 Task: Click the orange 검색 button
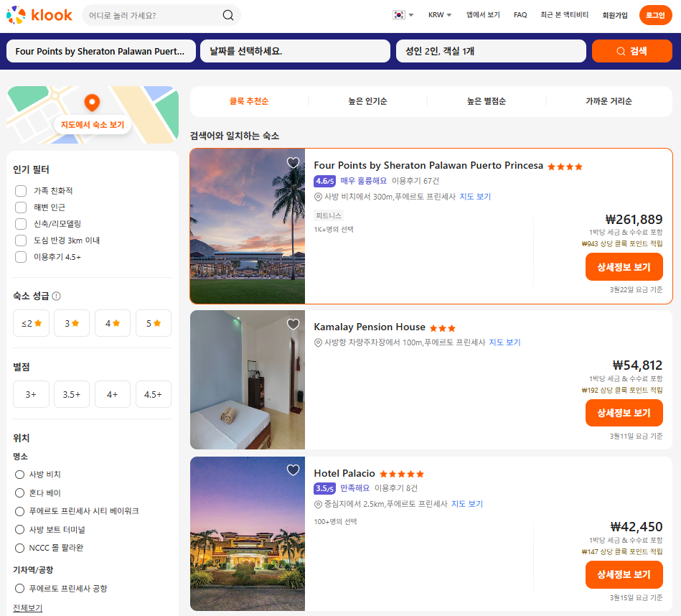[x=632, y=51]
